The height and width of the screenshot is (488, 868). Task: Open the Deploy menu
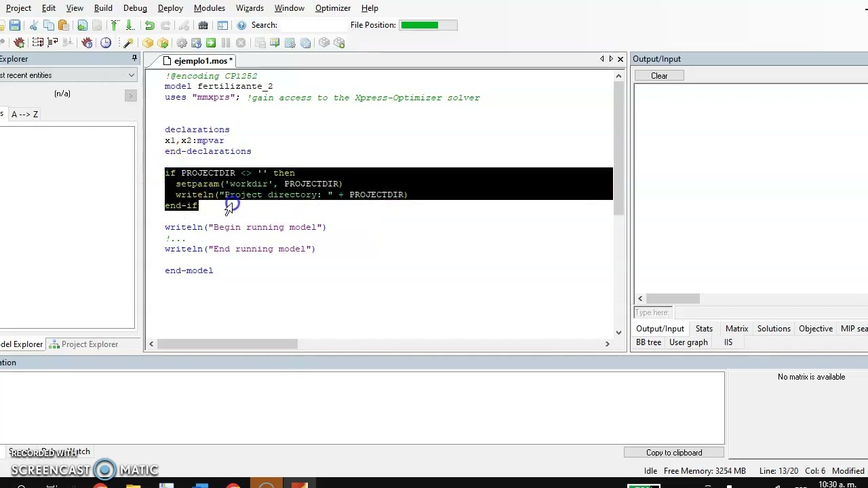click(x=170, y=8)
